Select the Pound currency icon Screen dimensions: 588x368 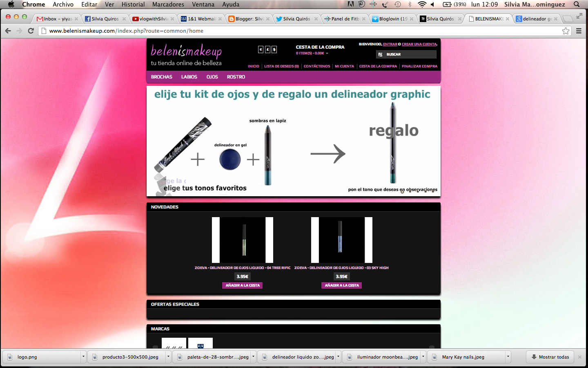pyautogui.click(x=267, y=49)
